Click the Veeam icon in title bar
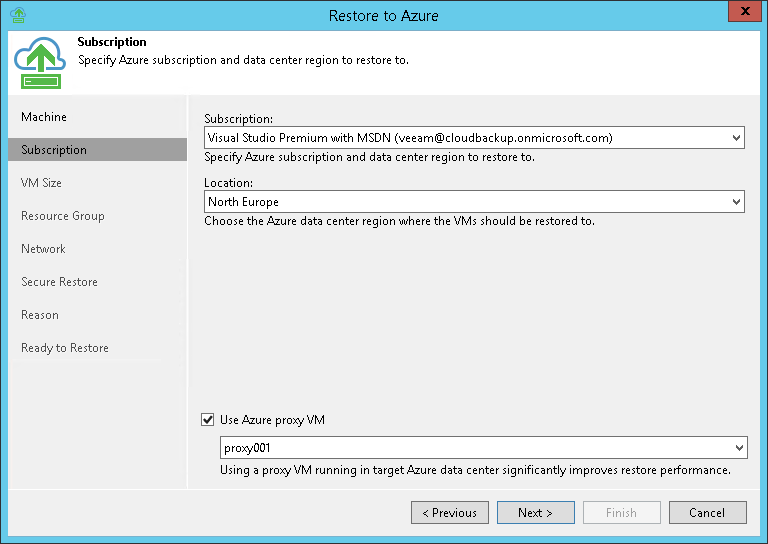768x544 pixels. (16, 15)
